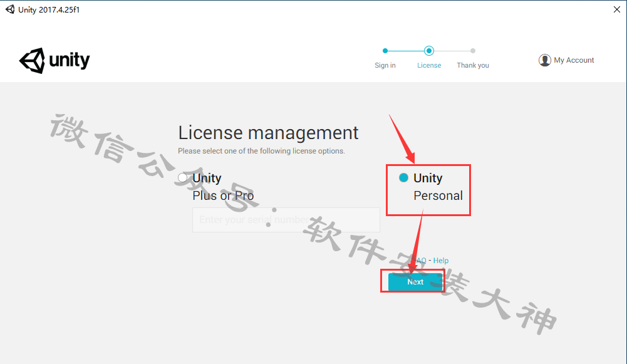The width and height of the screenshot is (627, 364).
Task: Click the License management heading
Action: [x=268, y=133]
